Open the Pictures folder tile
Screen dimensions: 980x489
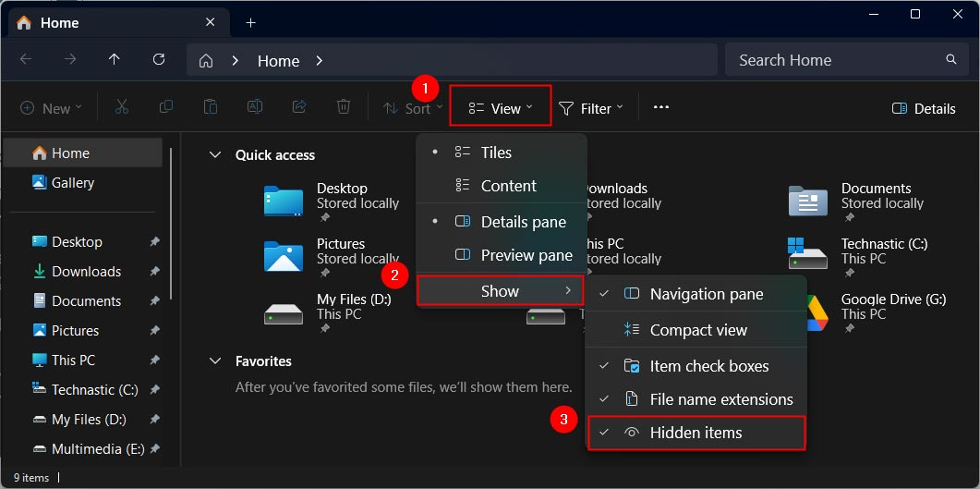coord(332,257)
